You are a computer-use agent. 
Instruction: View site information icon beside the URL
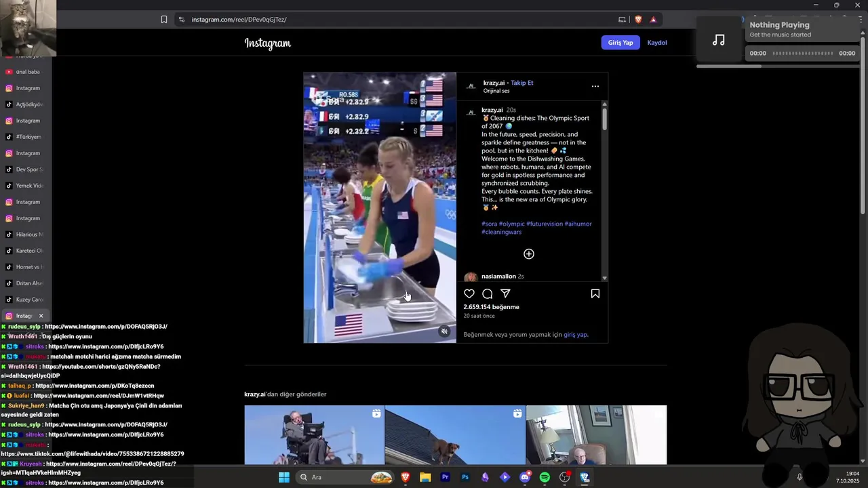click(x=181, y=20)
